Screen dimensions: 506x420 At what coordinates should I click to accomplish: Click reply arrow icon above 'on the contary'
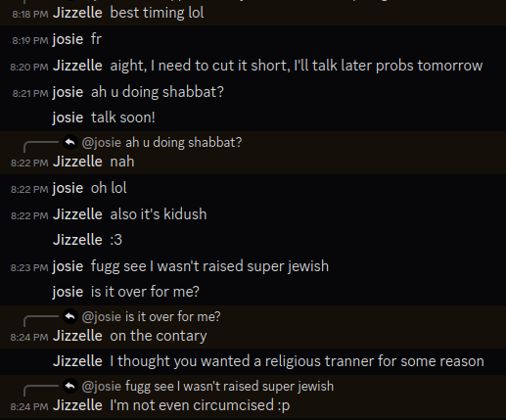point(70,316)
